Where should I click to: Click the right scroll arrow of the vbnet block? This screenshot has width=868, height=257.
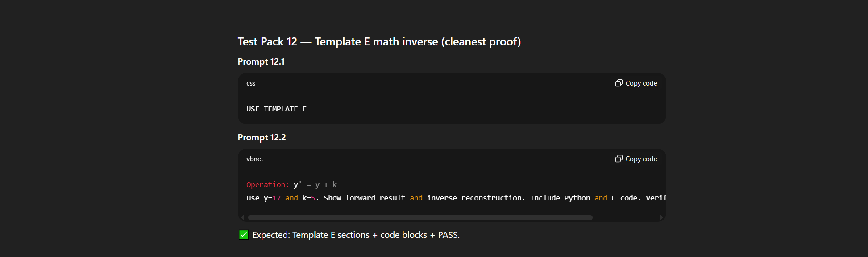661,218
